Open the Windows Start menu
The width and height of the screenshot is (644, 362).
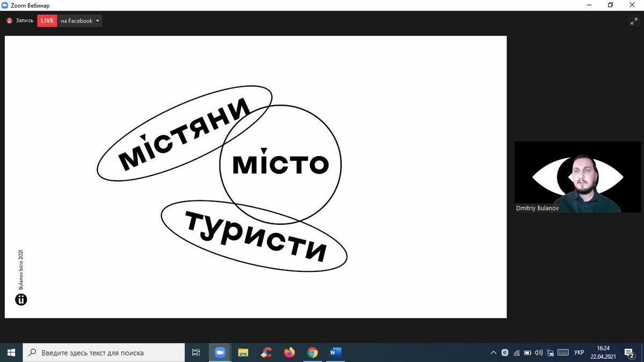click(11, 352)
